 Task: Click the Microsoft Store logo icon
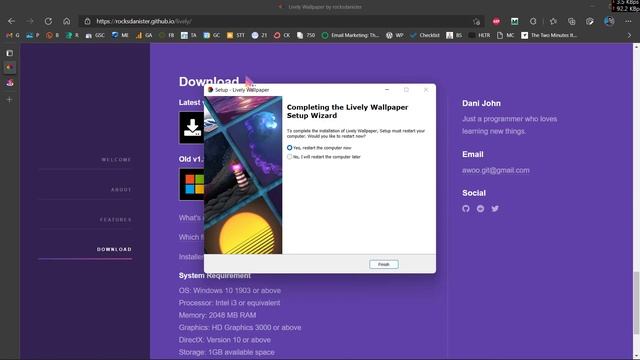[191, 184]
